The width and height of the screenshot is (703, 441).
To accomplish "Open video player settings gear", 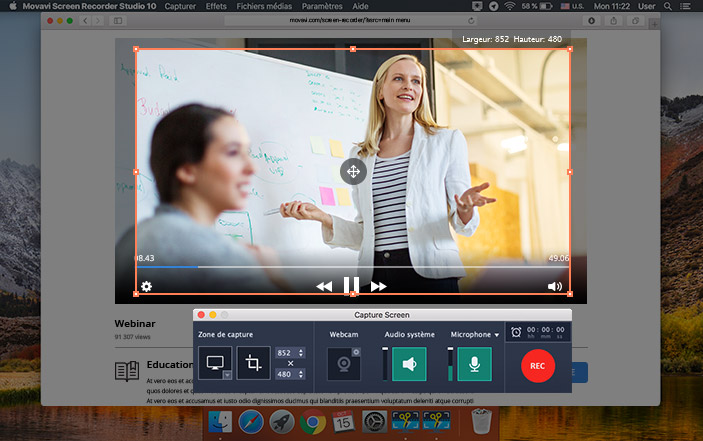I will click(x=146, y=286).
